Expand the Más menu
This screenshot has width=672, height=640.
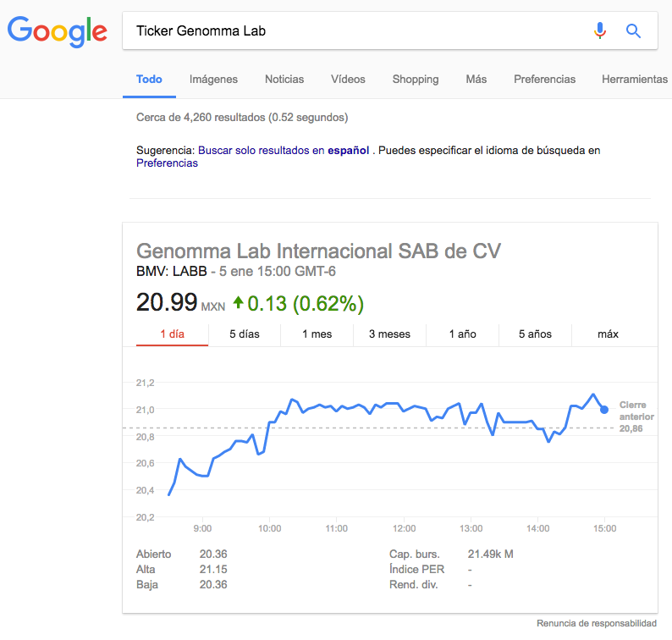click(476, 79)
